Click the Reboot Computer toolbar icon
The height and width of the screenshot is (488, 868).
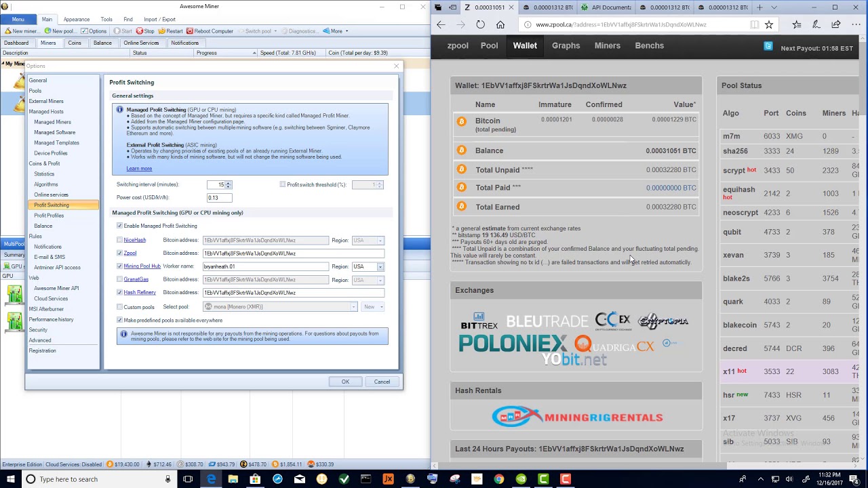click(x=189, y=31)
